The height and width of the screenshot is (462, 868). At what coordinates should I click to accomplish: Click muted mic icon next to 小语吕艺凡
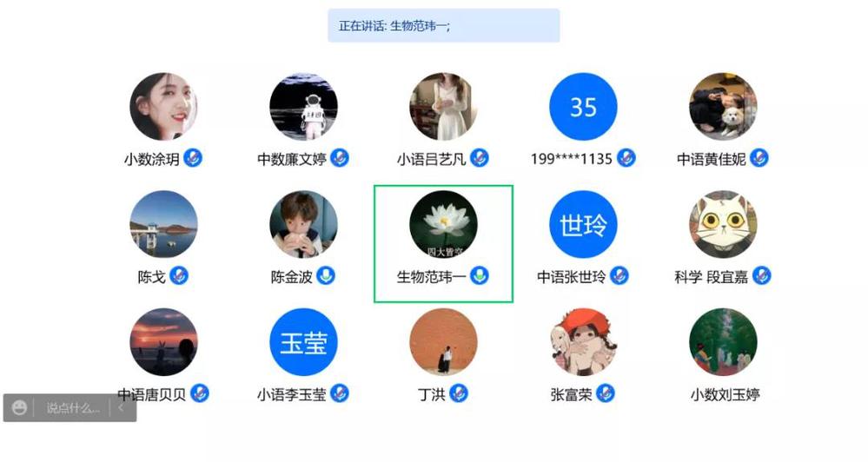coord(480,158)
